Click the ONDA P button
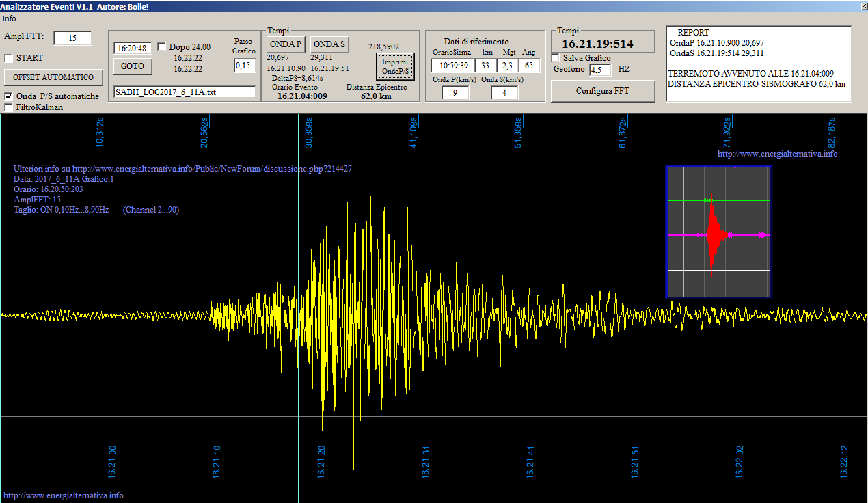The height and width of the screenshot is (503, 868). click(x=286, y=44)
